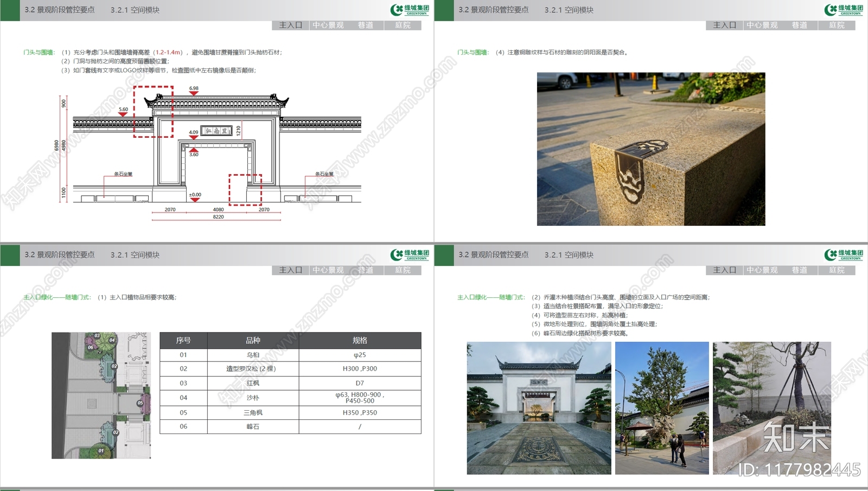Click the H300 ,P300 specification cell

(360, 369)
